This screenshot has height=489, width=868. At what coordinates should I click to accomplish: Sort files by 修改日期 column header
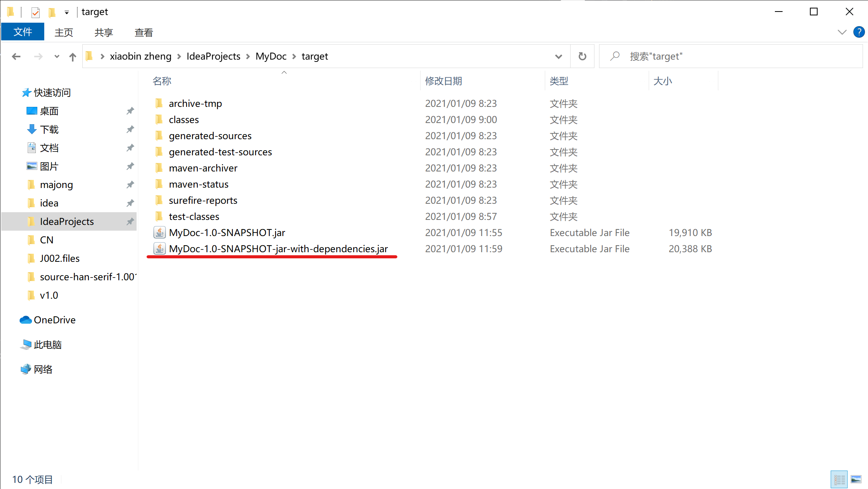click(443, 81)
